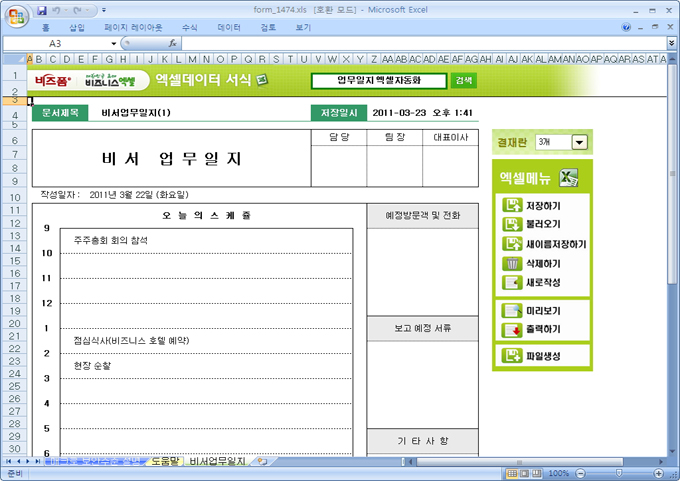
Task: Open the Office button menu
Action: [16, 16]
